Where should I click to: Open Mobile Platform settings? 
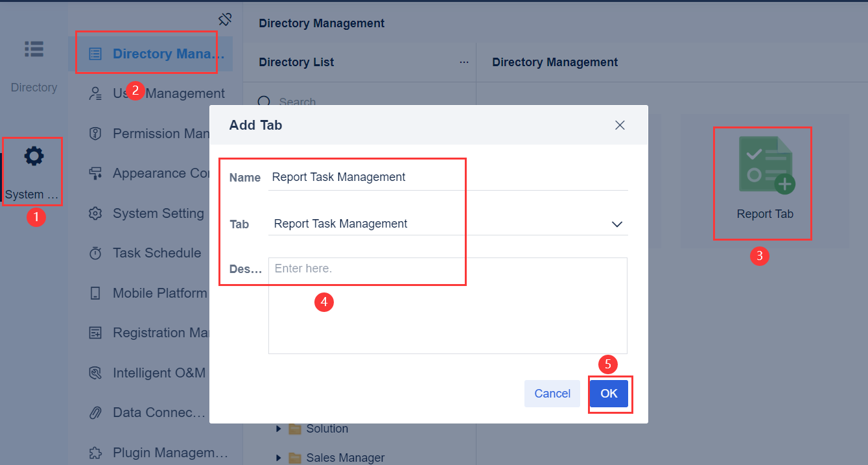(152, 292)
